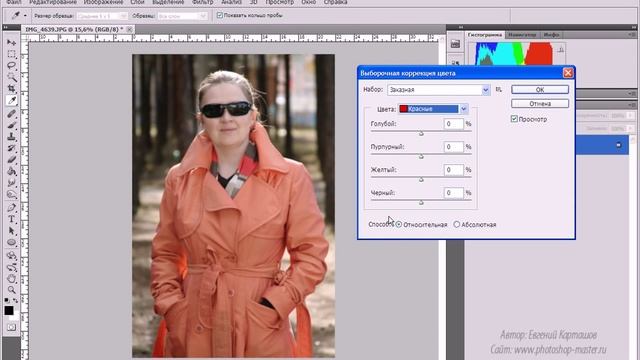Click the Отмена cancel button
This screenshot has height=360, width=640.
(540, 104)
